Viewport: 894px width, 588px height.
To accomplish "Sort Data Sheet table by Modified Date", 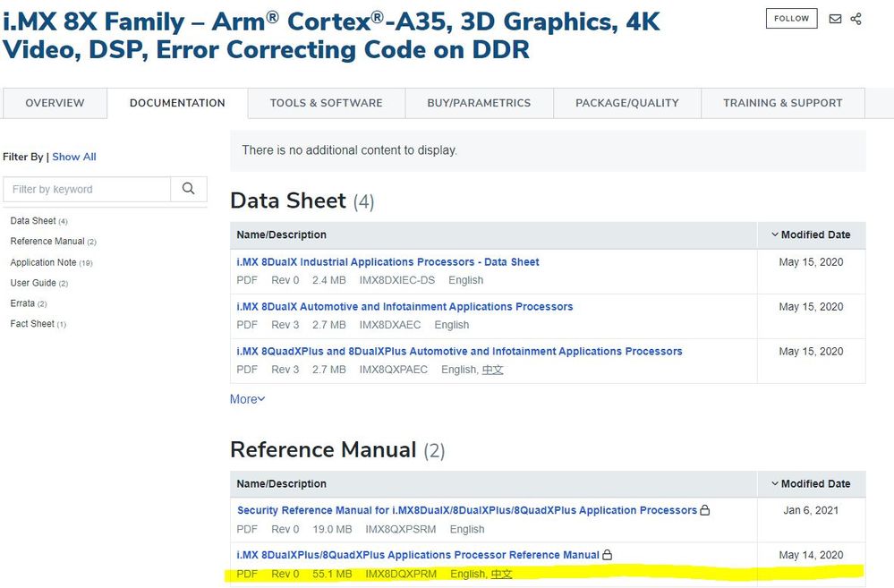I will click(810, 234).
